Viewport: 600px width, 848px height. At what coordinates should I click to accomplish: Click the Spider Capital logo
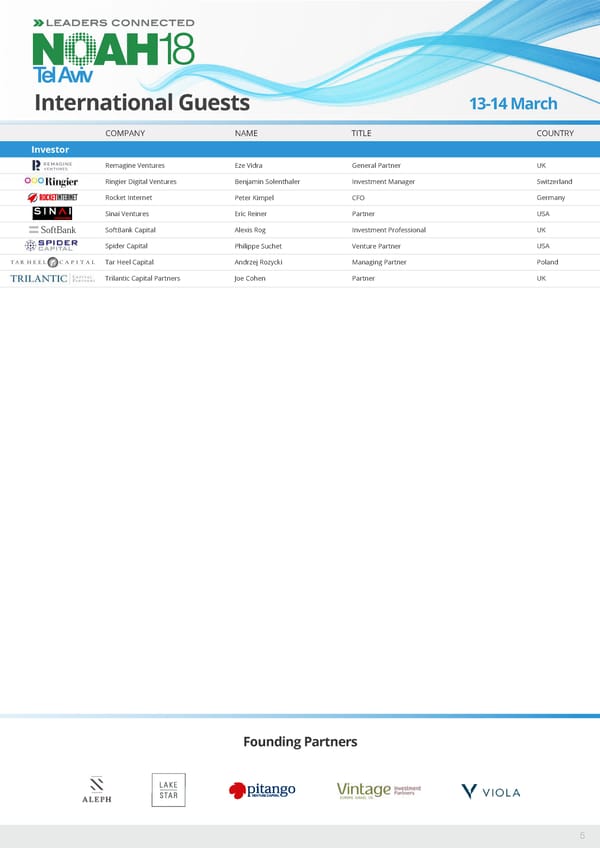[x=52, y=246]
